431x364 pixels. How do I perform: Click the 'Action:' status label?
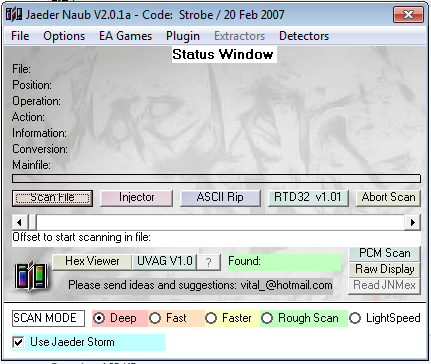pyautogui.click(x=28, y=117)
